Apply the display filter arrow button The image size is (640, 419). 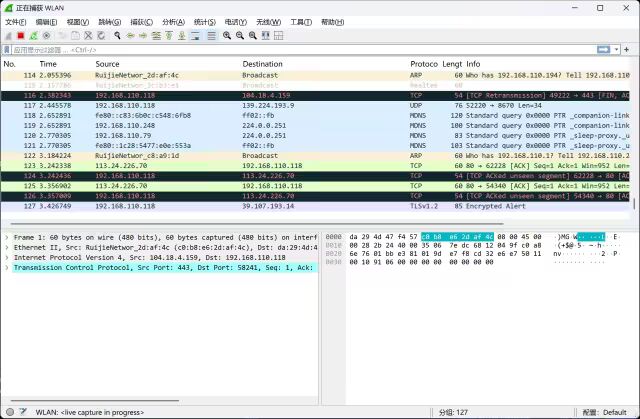pyautogui.click(x=603, y=49)
